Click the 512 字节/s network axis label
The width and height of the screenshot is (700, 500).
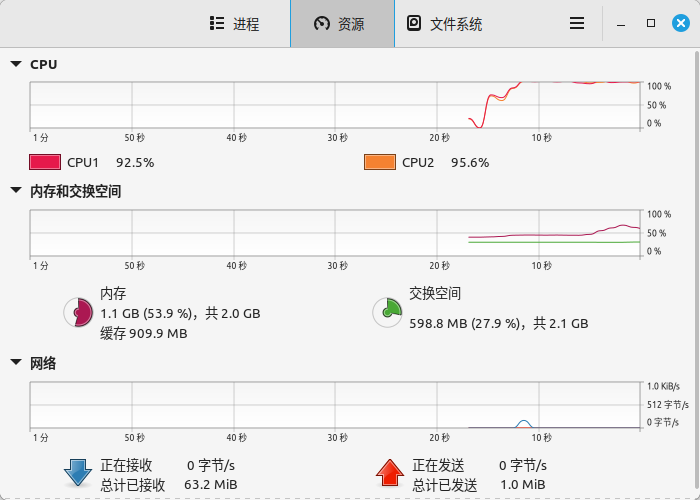coord(667,405)
